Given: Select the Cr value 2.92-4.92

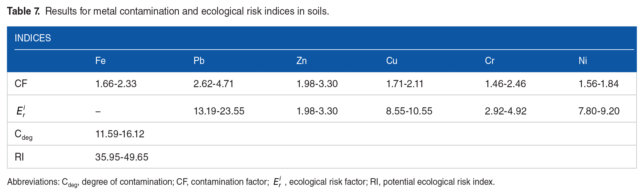Looking at the screenshot, I should pos(506,111).
